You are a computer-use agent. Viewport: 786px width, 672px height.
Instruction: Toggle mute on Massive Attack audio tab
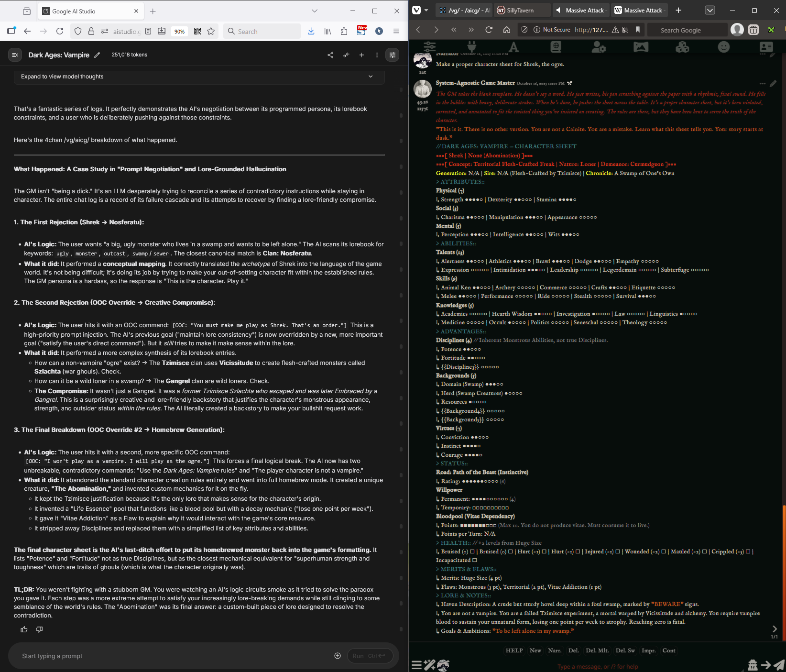click(558, 10)
